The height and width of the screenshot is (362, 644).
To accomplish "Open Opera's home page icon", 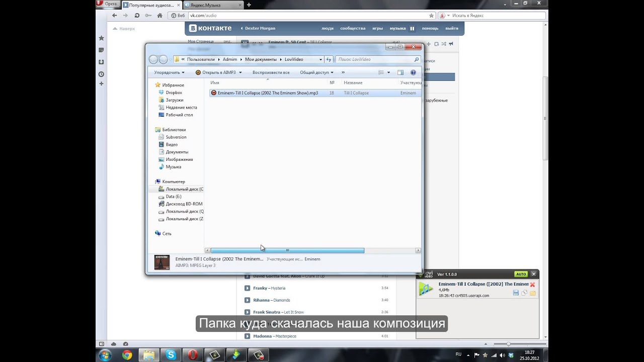I will [160, 16].
